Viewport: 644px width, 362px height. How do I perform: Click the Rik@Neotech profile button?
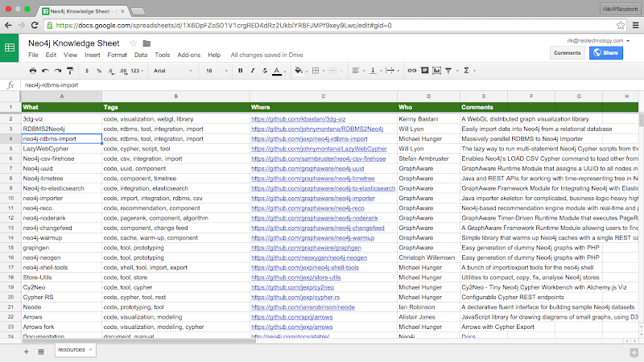[620, 9]
